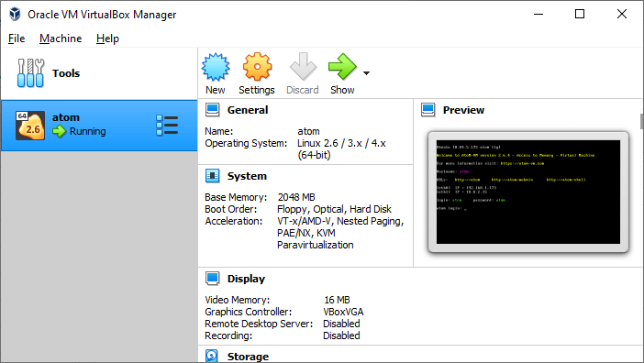Click the Display section heading

click(246, 279)
